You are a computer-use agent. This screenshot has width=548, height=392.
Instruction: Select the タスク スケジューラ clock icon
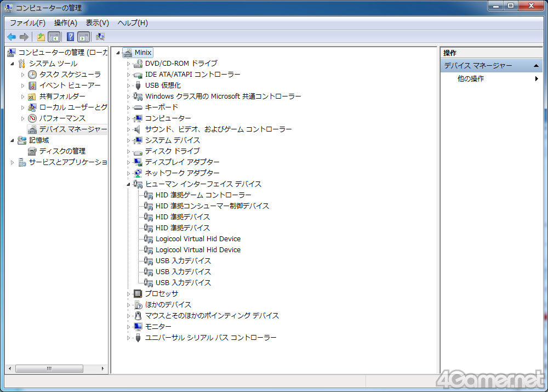pos(32,75)
